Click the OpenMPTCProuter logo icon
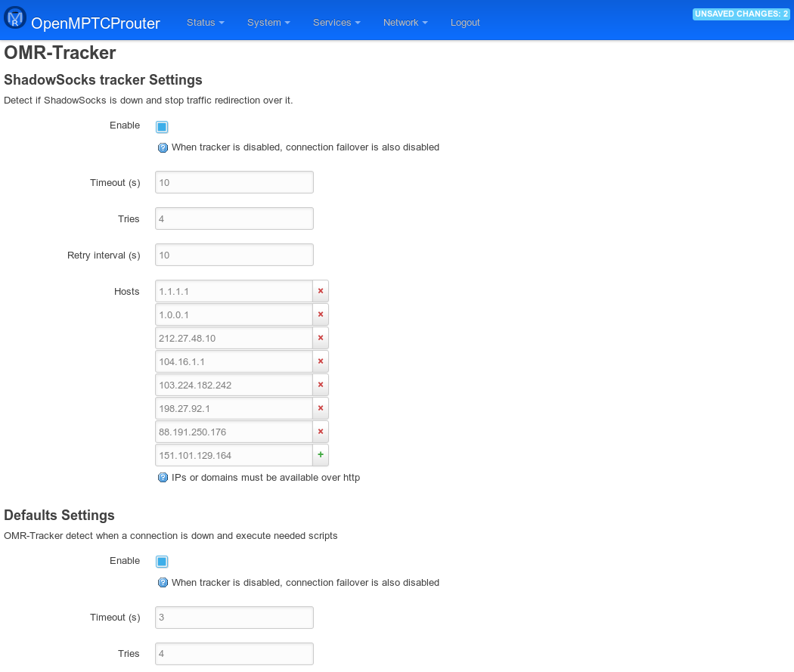 15,18
